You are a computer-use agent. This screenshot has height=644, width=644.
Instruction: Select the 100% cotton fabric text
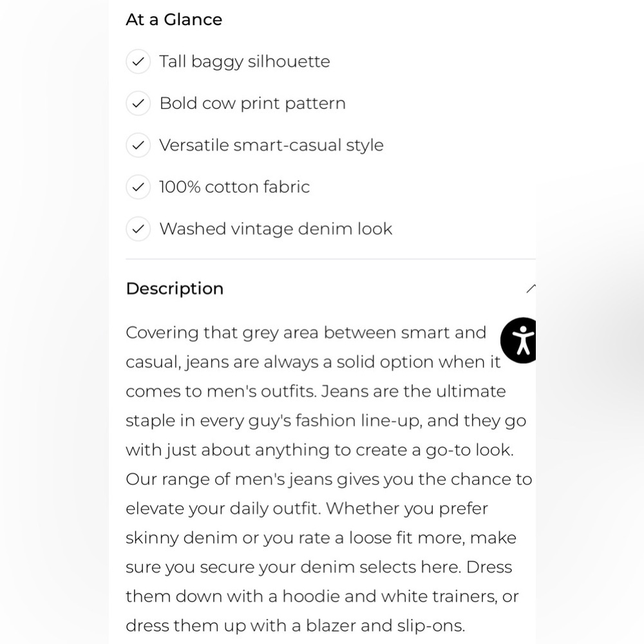234,187
